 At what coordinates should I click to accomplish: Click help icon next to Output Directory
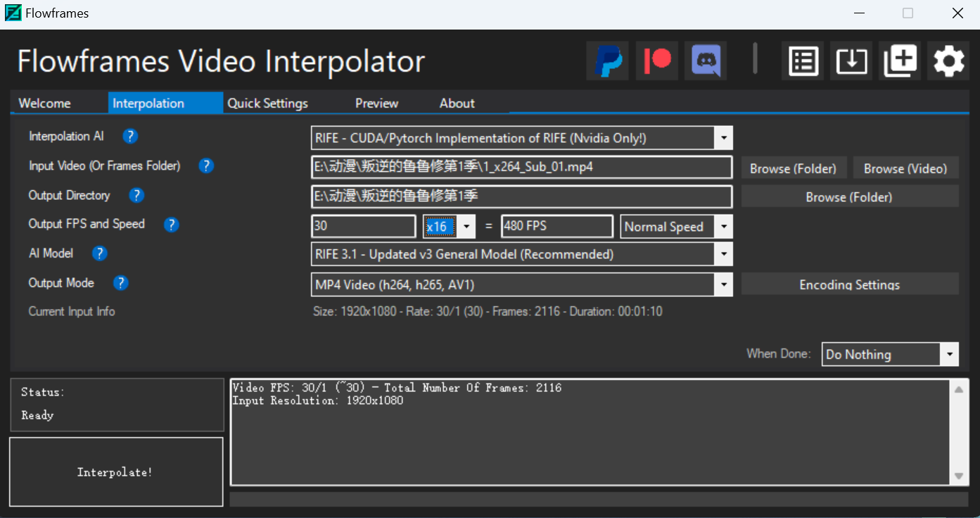(136, 196)
